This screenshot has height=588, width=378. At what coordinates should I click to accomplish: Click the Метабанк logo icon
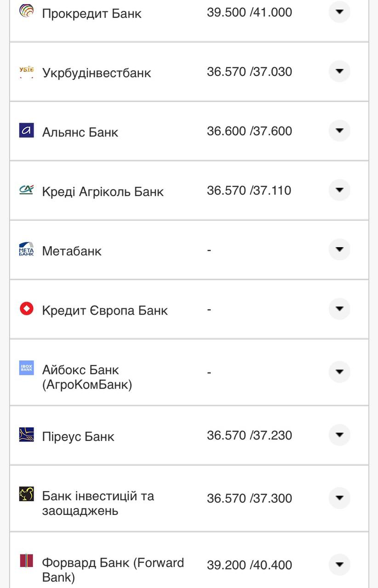(x=26, y=249)
